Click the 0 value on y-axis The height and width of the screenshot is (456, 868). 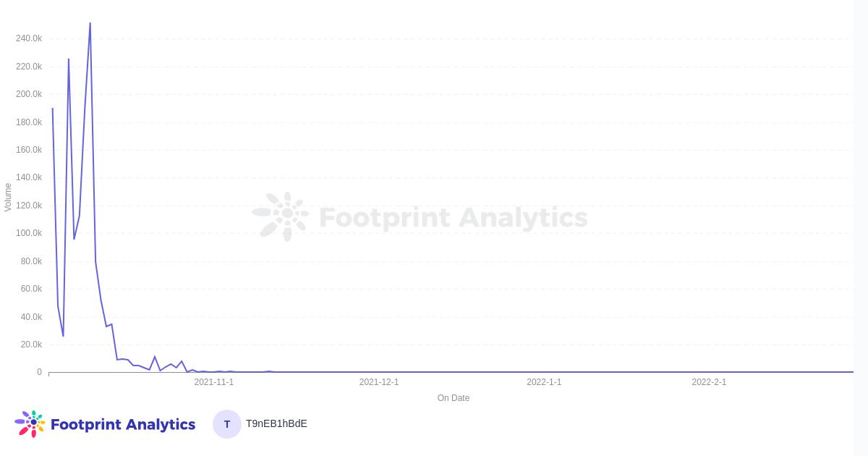point(40,372)
